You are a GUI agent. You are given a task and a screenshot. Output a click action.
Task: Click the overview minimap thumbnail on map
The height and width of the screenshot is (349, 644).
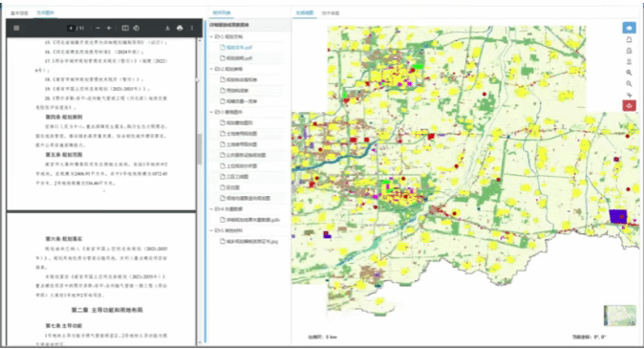point(620,316)
